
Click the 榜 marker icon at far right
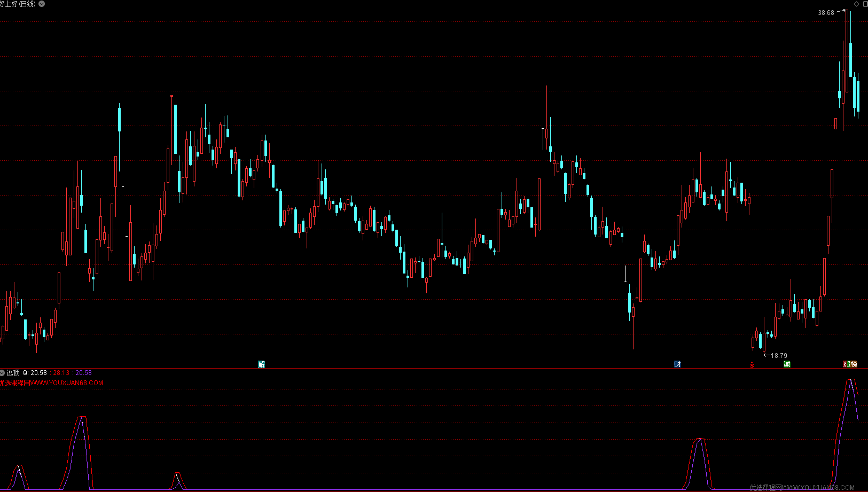(853, 364)
